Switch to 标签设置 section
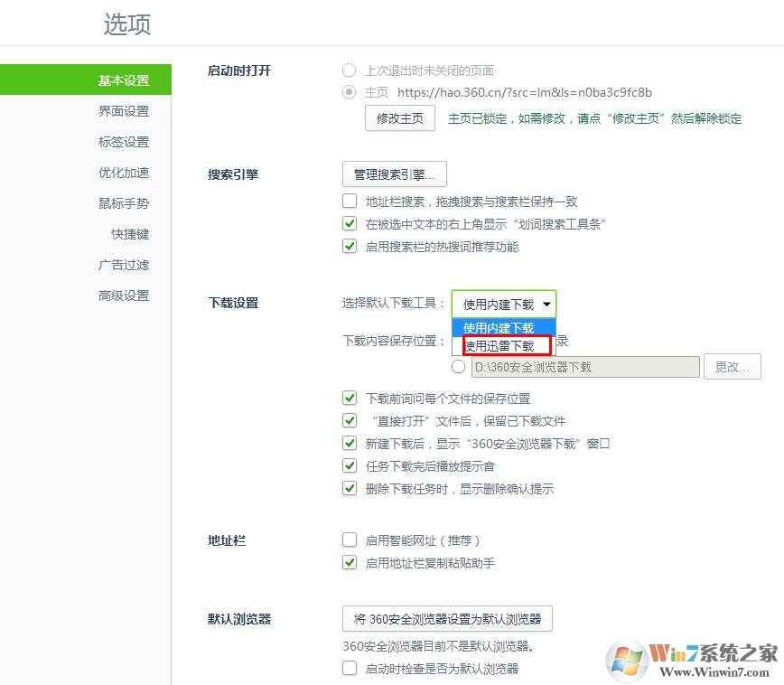Image resolution: width=784 pixels, height=685 pixels. (124, 142)
